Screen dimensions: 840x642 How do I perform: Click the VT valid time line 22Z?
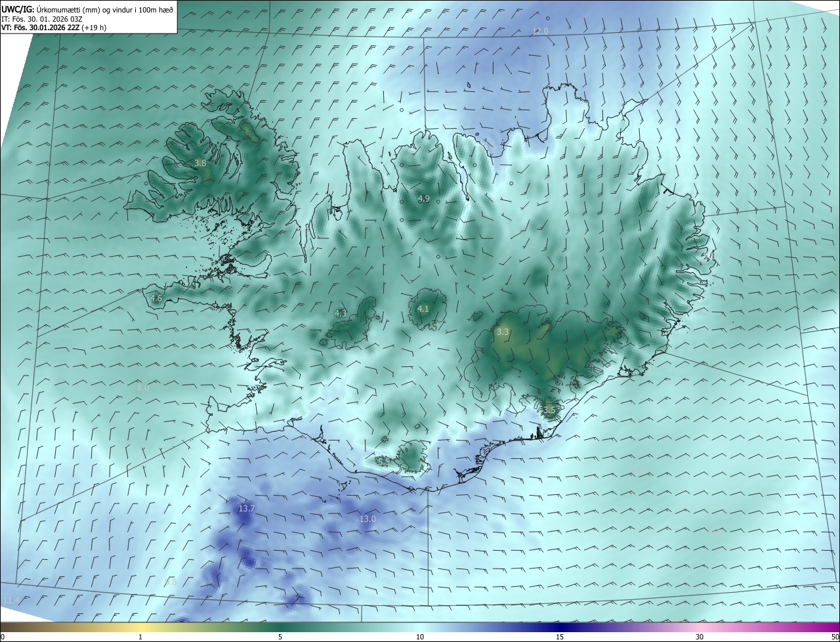[54, 28]
